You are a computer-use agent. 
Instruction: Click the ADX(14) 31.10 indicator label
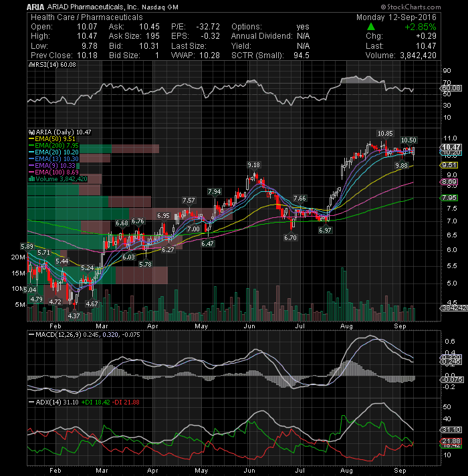click(53, 402)
